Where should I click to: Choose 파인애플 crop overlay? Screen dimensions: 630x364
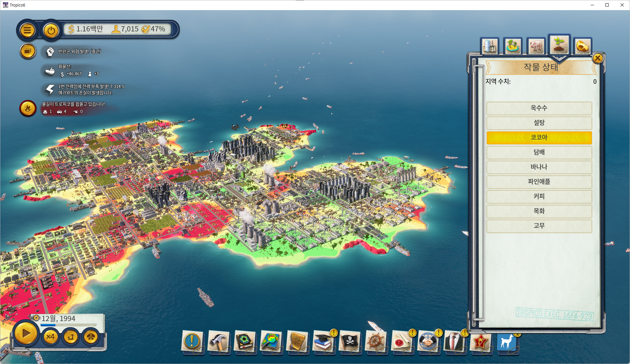(539, 182)
